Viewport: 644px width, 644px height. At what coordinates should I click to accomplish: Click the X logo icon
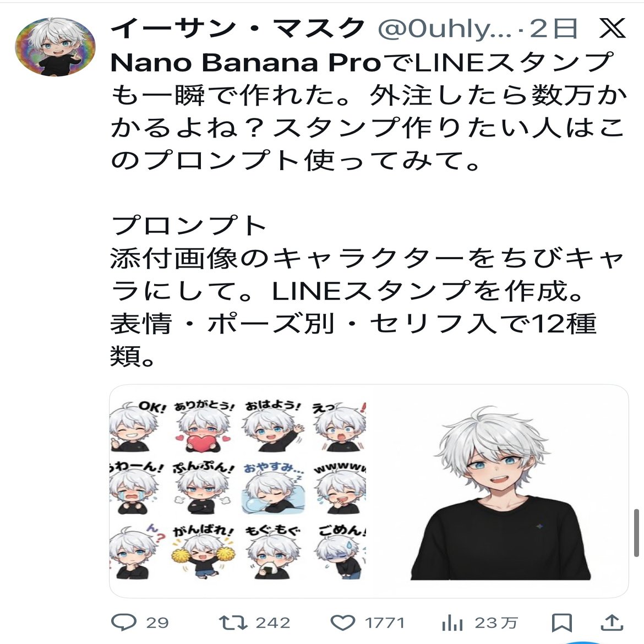coord(612,28)
